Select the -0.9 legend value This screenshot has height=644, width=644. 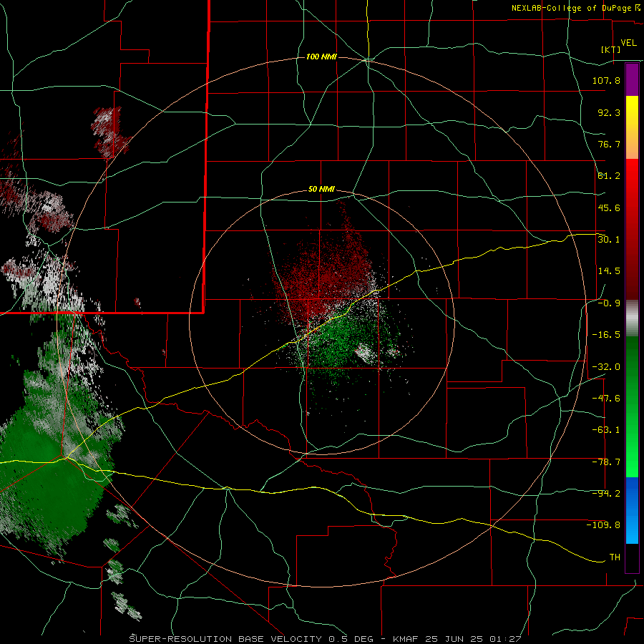click(609, 303)
